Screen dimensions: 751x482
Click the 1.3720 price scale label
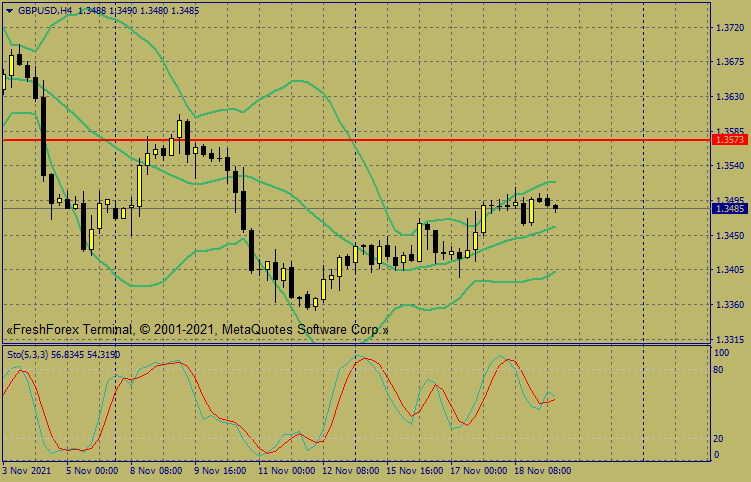tap(729, 28)
